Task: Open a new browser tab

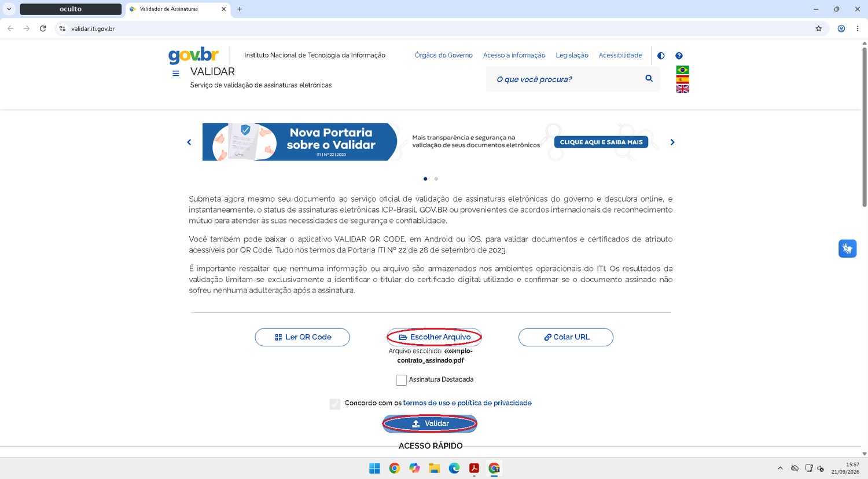Action: click(240, 9)
